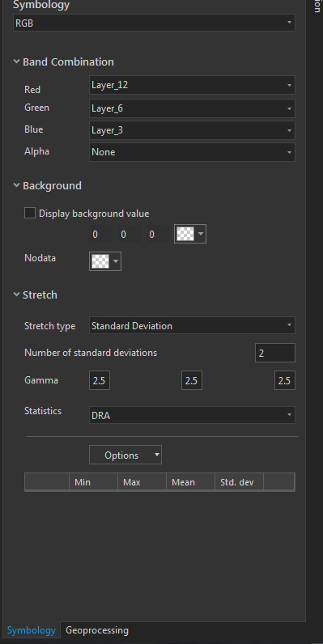Screen dimensions: 323x644
Task: Click the first Gamma value field
Action: click(100, 381)
